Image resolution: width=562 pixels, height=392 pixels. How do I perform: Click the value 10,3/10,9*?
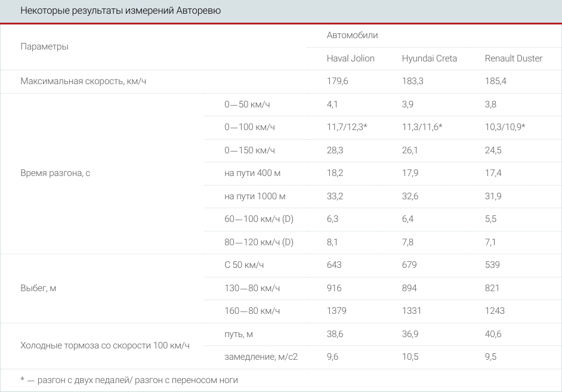coord(505,127)
